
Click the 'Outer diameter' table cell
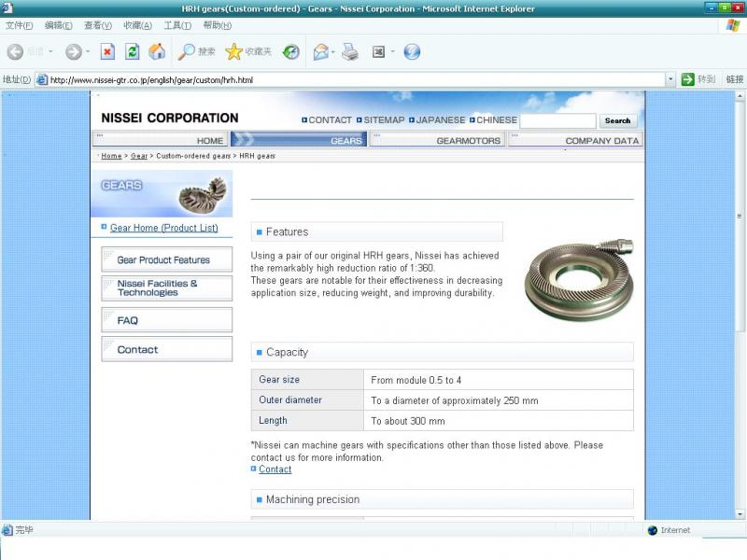tap(307, 400)
